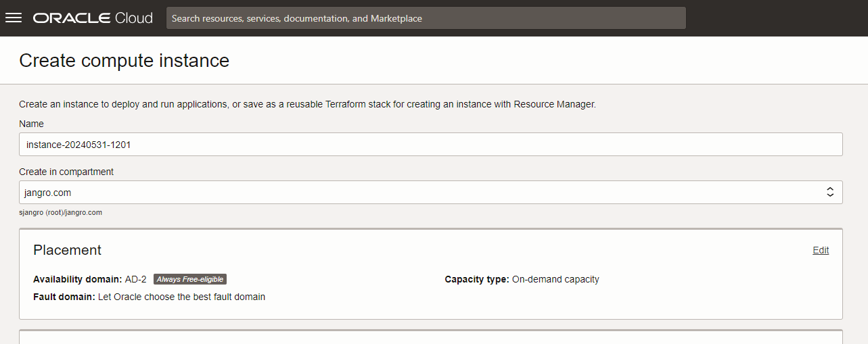Image resolution: width=868 pixels, height=344 pixels.
Task: Click the Create in compartment label
Action: click(x=66, y=172)
